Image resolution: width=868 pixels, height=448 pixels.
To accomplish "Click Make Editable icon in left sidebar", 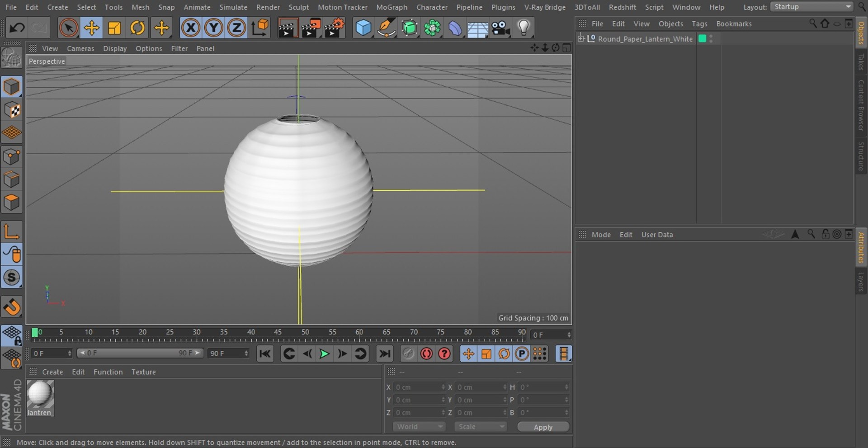I will click(x=12, y=58).
